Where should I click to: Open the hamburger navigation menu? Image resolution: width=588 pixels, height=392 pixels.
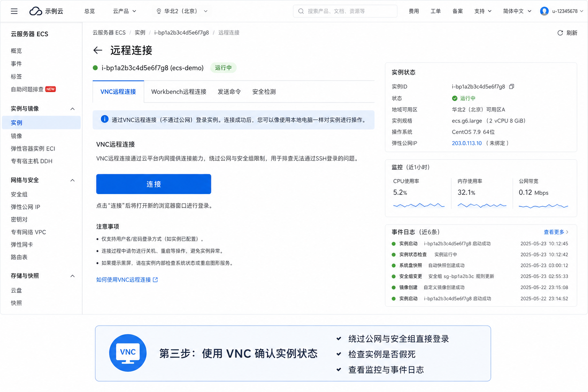tap(14, 11)
